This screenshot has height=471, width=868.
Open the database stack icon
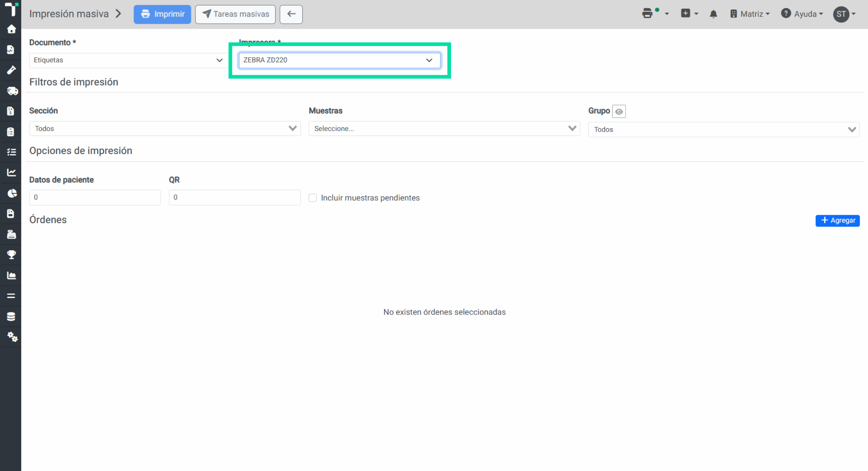coord(11,316)
